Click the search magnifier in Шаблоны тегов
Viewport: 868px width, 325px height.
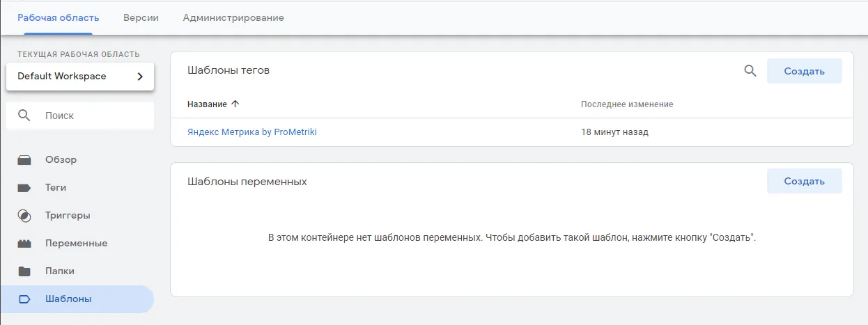pyautogui.click(x=750, y=71)
